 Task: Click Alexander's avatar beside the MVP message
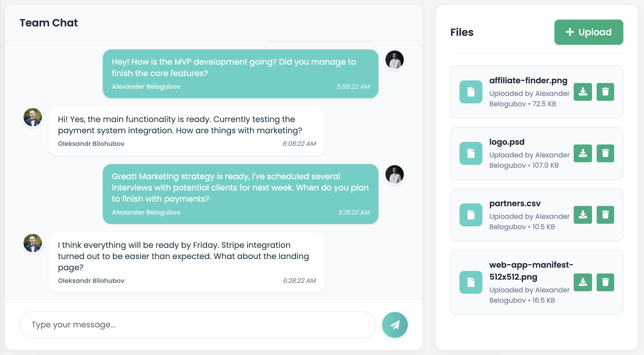(x=395, y=60)
